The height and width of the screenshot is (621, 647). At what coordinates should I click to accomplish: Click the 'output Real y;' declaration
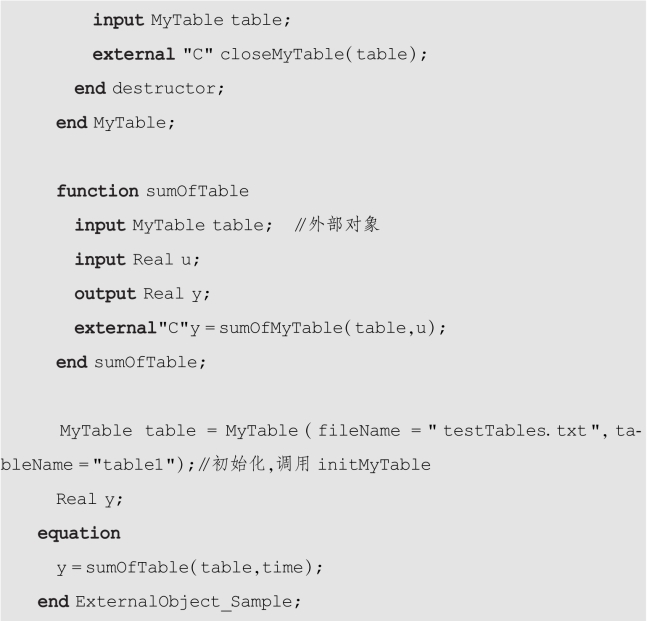coord(142,294)
